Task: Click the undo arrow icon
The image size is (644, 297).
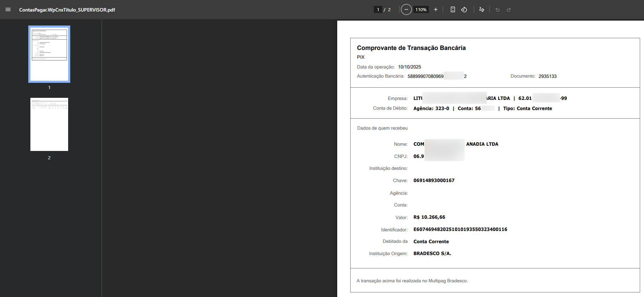Action: point(498,9)
